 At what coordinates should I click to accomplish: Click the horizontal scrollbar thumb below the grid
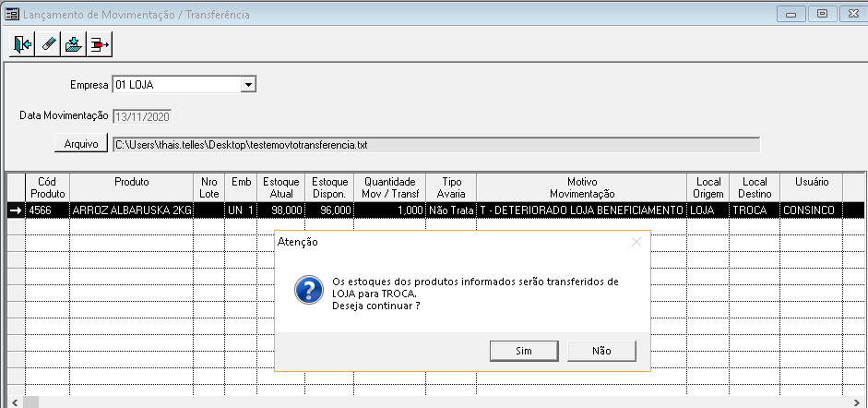click(30, 402)
